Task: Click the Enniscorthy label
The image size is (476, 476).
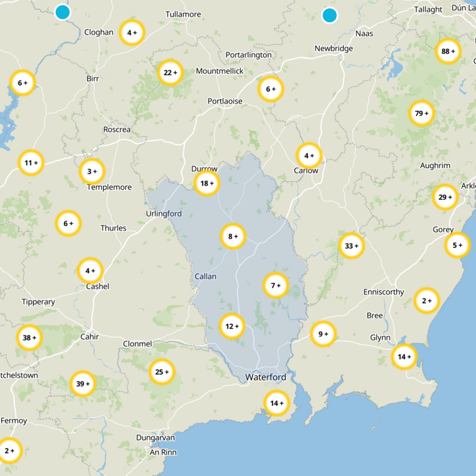Action: [384, 292]
